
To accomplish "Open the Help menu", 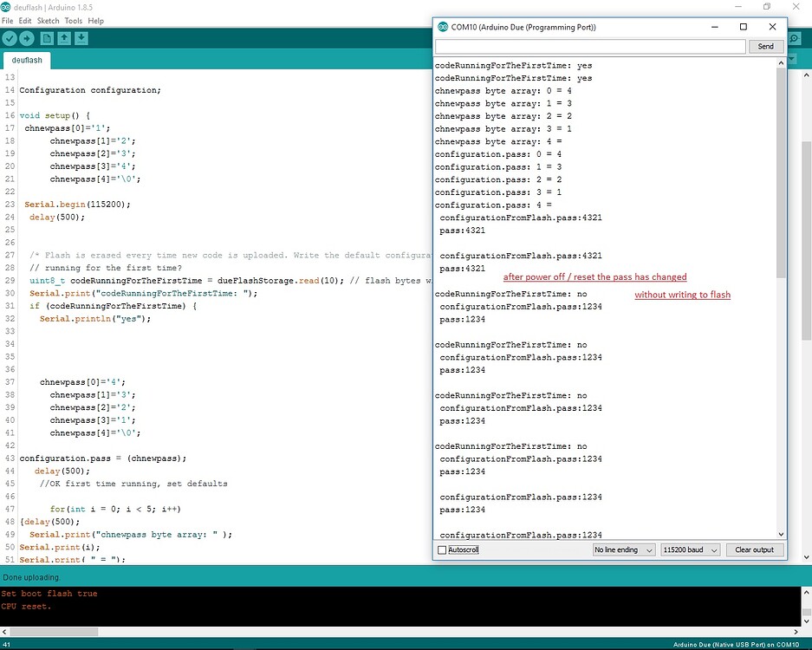I will (x=95, y=20).
